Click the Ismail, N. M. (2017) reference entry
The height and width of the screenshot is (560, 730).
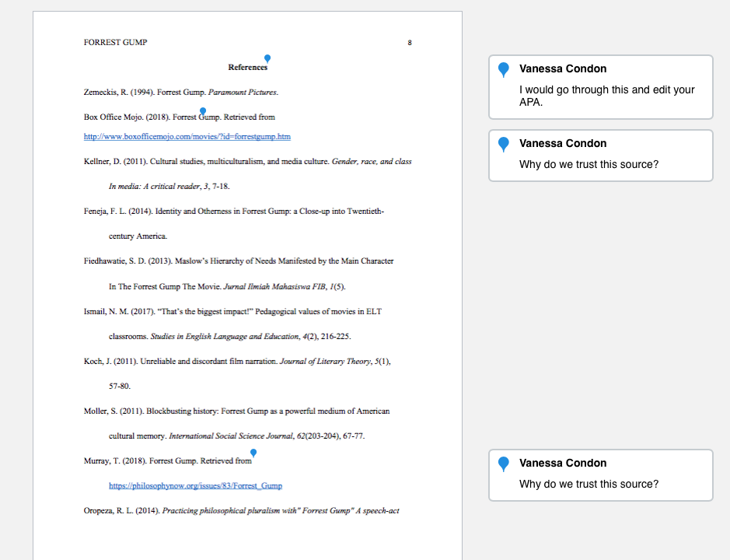point(232,324)
